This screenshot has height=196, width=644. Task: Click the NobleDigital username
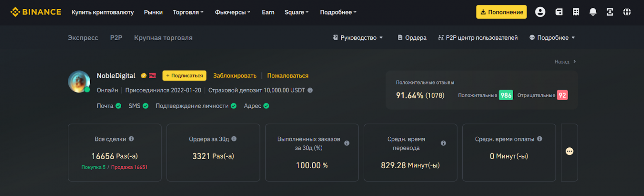[x=116, y=76]
